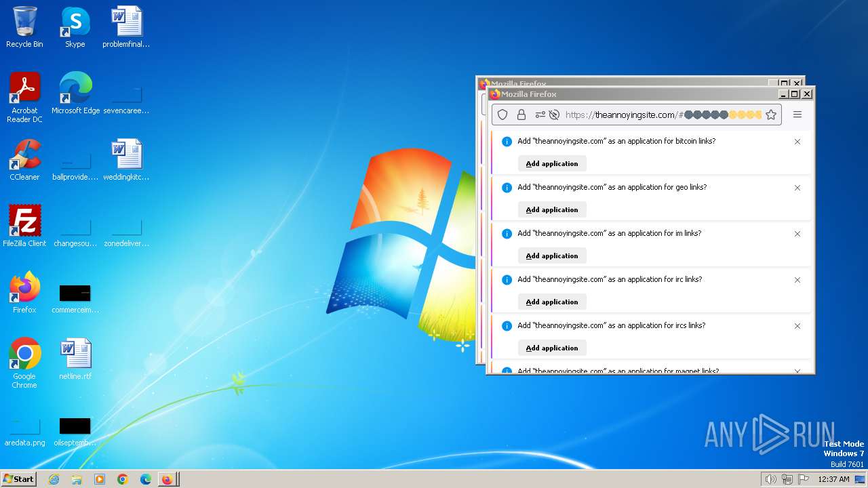Click the info icon on im links prompt
Screen dimensions: 868x488
[x=507, y=234]
